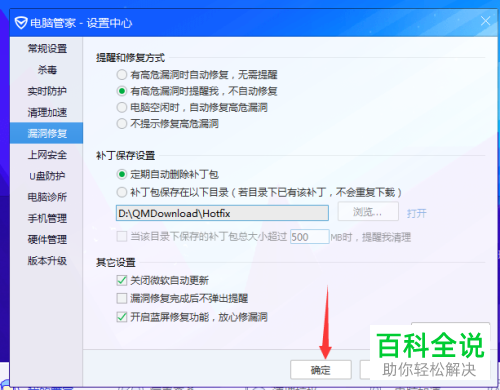Viewport: 500px width, 390px height.
Task: Choose 不提示修复高危漏洞 radio option
Action: (122, 124)
